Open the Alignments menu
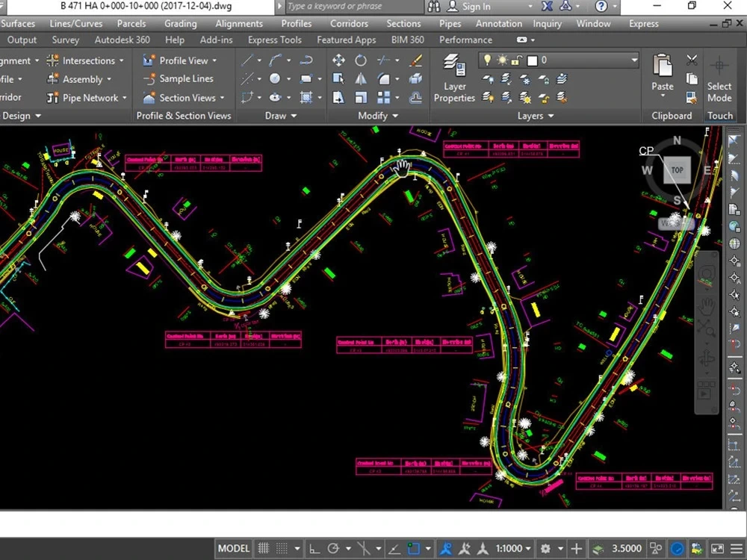The height and width of the screenshot is (560, 747). (x=239, y=23)
